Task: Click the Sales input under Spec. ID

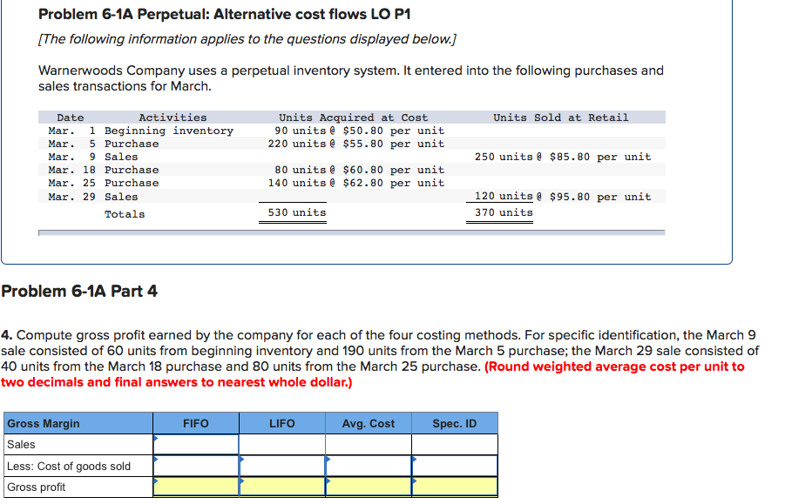Action: pyautogui.click(x=454, y=443)
